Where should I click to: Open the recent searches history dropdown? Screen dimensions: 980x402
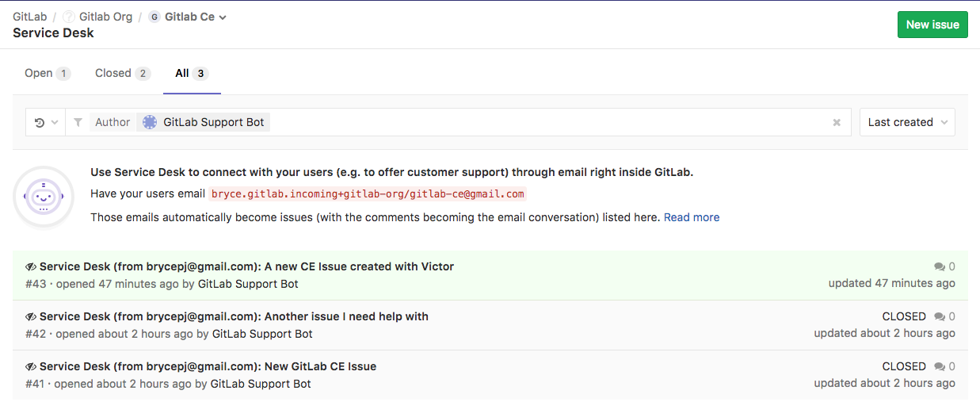pos(46,122)
